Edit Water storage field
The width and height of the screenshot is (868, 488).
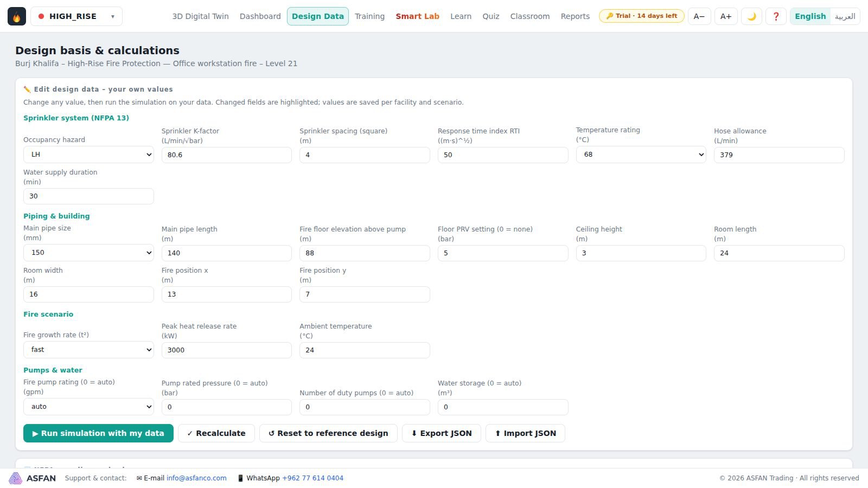503,407
